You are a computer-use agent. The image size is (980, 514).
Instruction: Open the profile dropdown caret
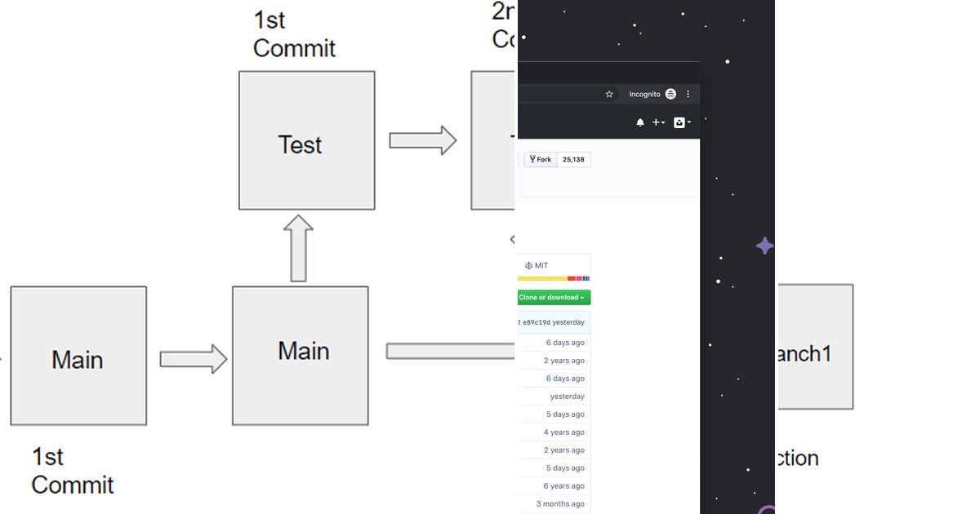point(689,122)
